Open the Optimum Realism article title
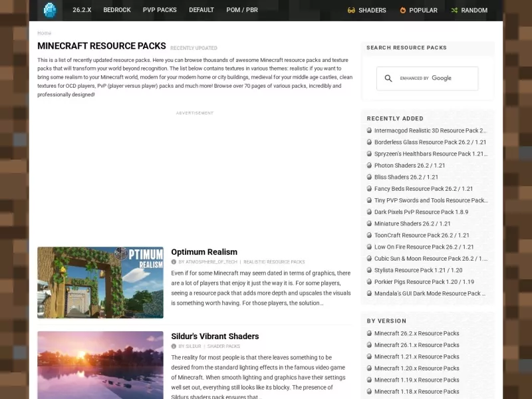The height and width of the screenshot is (399, 532). click(204, 252)
